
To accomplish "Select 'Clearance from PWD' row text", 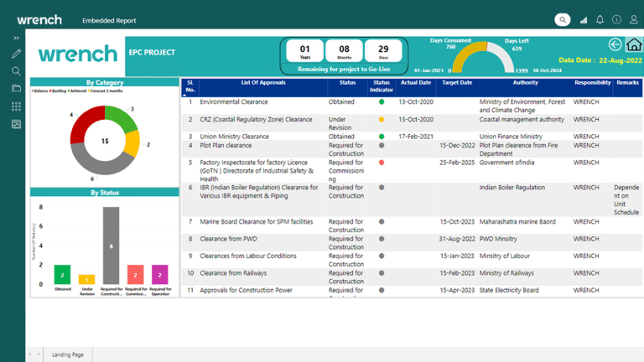I will pos(228,239).
